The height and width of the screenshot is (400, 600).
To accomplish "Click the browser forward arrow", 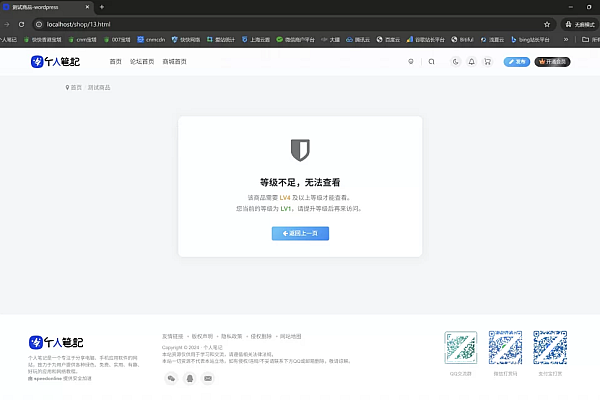I will coord(7,24).
